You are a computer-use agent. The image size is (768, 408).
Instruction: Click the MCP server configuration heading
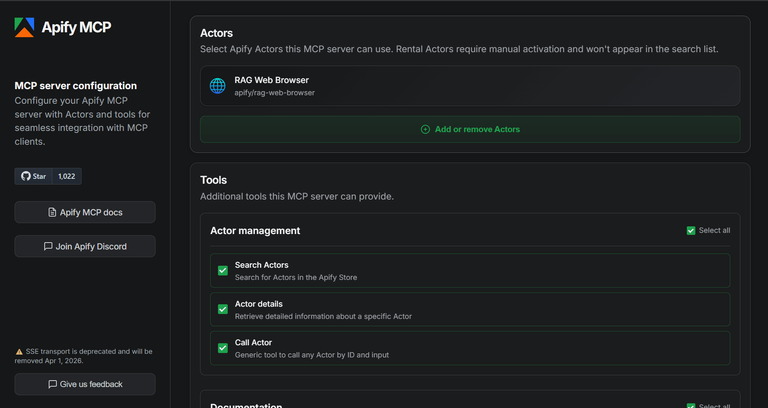[x=76, y=86]
